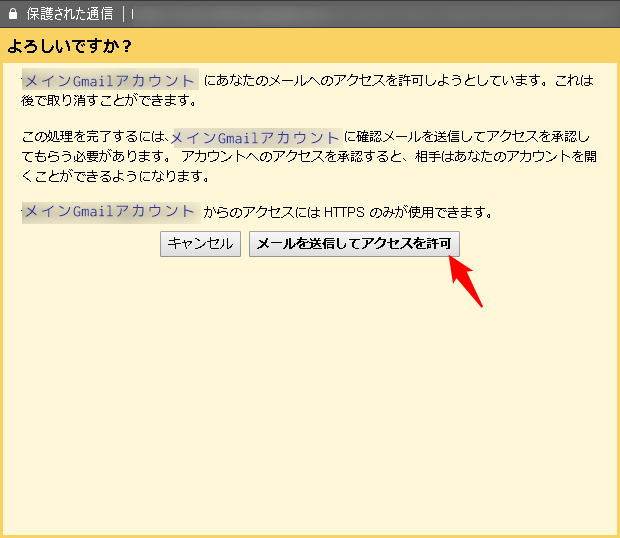Click メールを送信してアクセスを許可 button
The width and height of the screenshot is (620, 538).
(354, 244)
